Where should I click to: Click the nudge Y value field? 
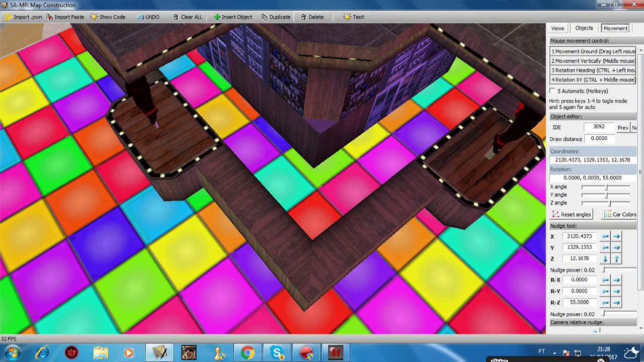click(580, 247)
